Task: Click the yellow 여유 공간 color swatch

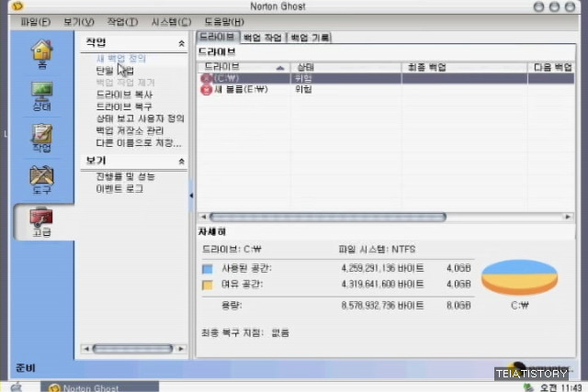Action: tap(207, 286)
